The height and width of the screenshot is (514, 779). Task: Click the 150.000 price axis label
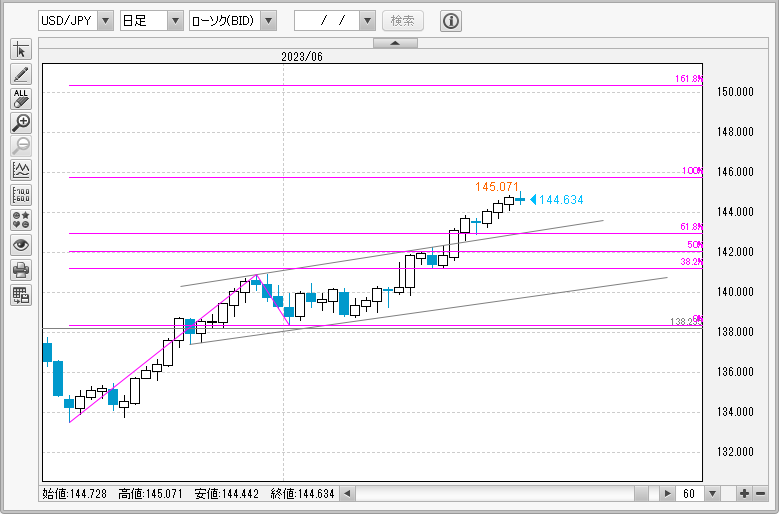coord(735,92)
